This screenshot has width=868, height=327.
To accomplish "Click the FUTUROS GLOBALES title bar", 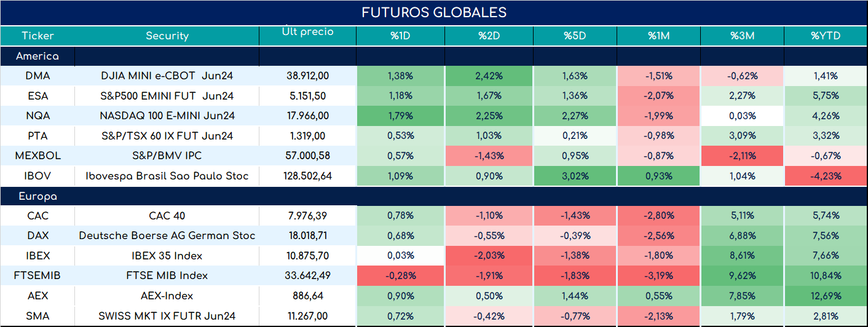I will [x=434, y=13].
